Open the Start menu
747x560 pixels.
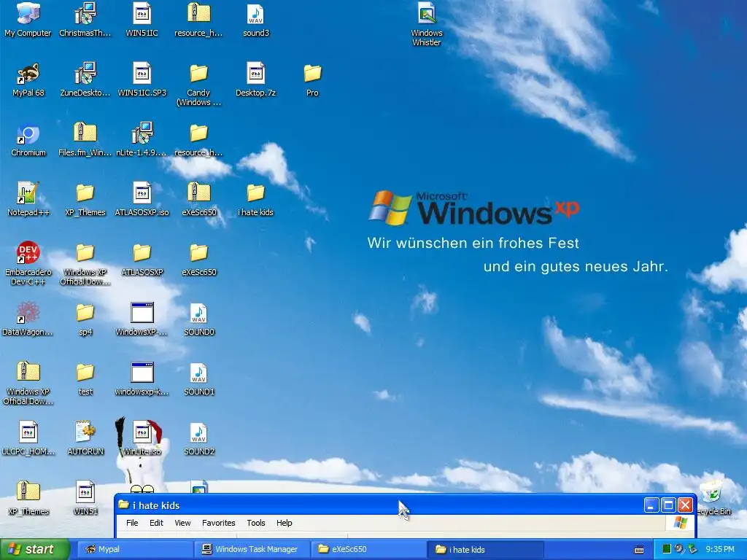coord(34,550)
